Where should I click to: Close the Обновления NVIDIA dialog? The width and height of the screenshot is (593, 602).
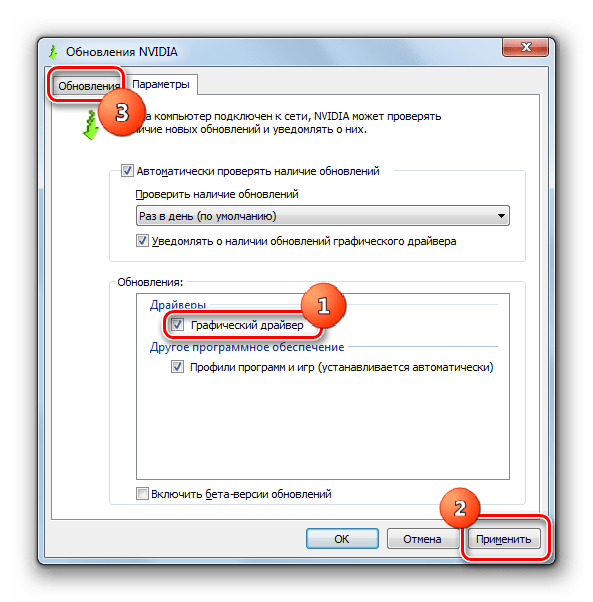click(x=525, y=48)
